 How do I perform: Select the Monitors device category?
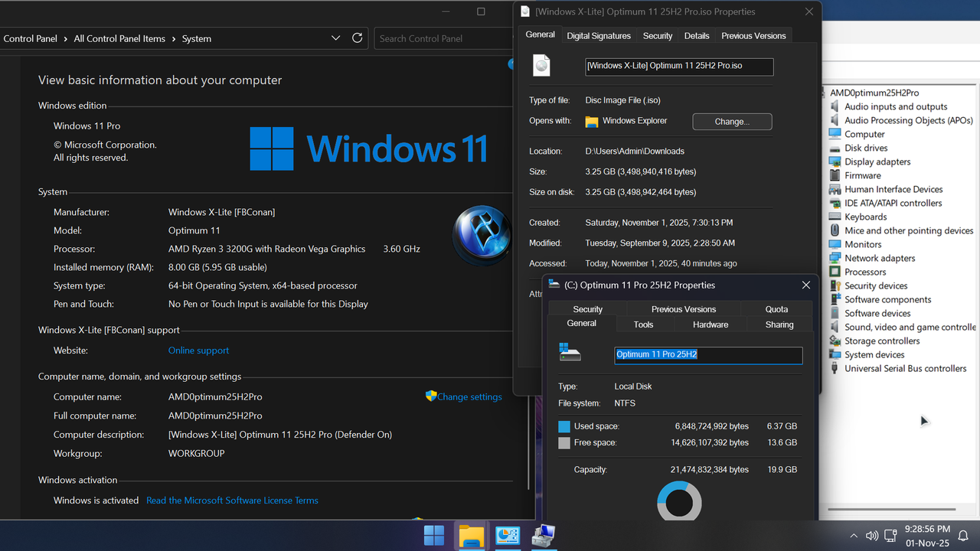[863, 244]
